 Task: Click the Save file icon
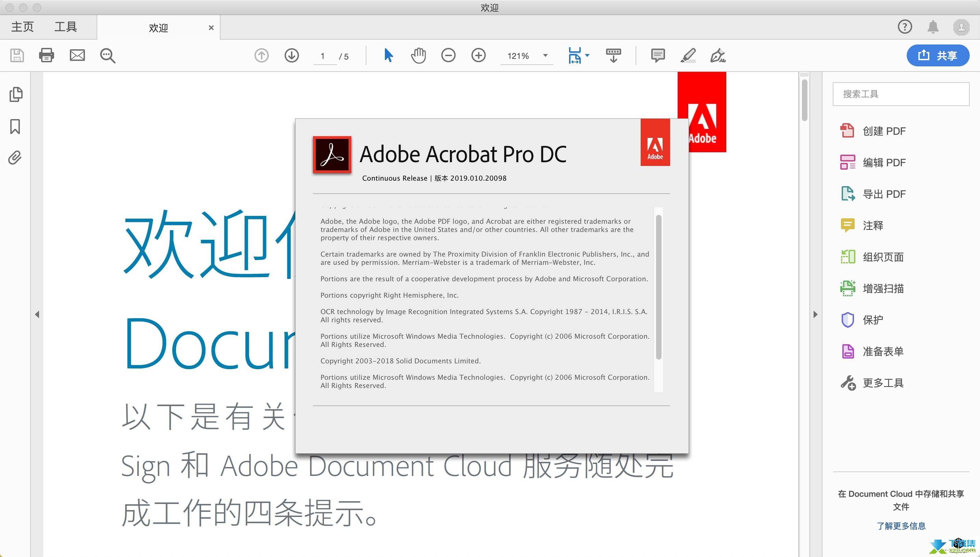17,55
